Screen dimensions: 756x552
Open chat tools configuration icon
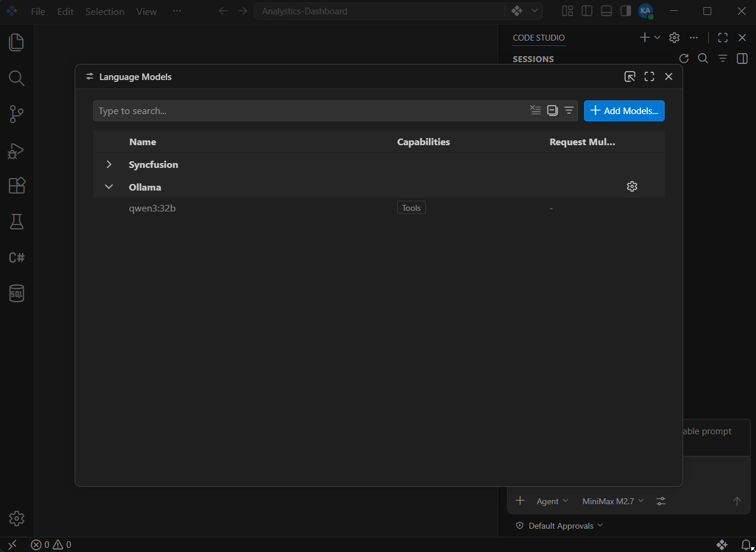661,501
